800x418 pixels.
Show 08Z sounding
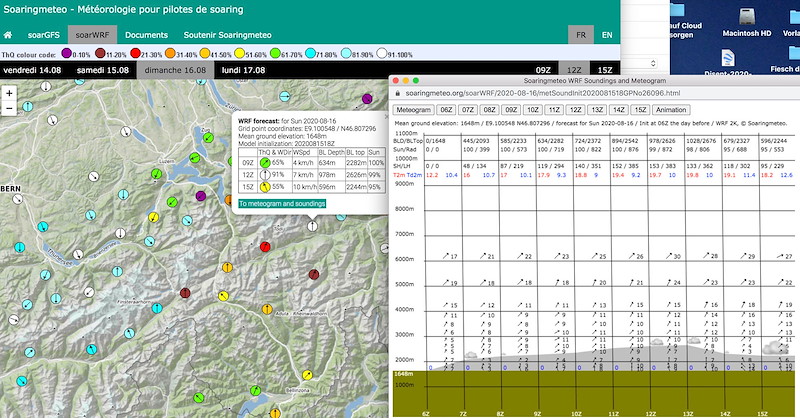point(489,110)
